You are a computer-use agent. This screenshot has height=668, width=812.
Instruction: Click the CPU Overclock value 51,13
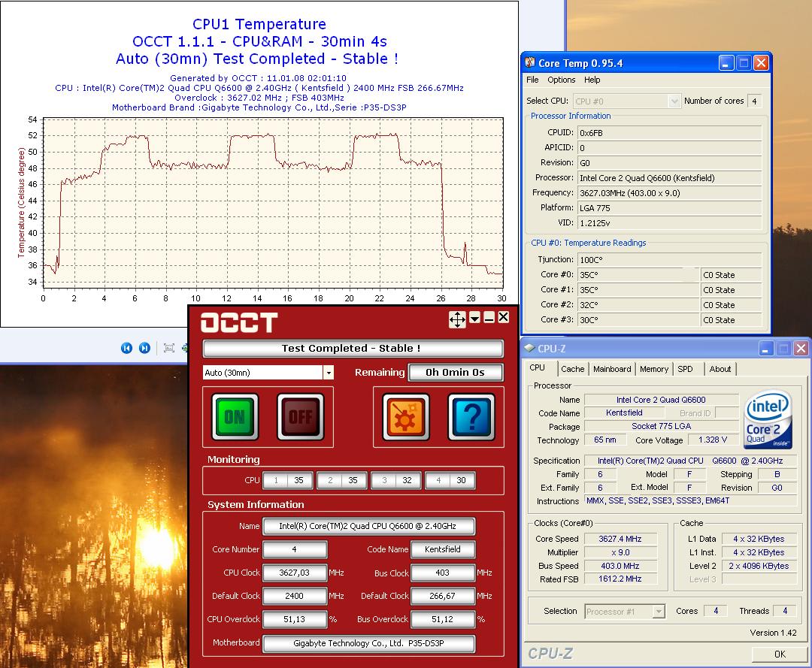coord(295,619)
